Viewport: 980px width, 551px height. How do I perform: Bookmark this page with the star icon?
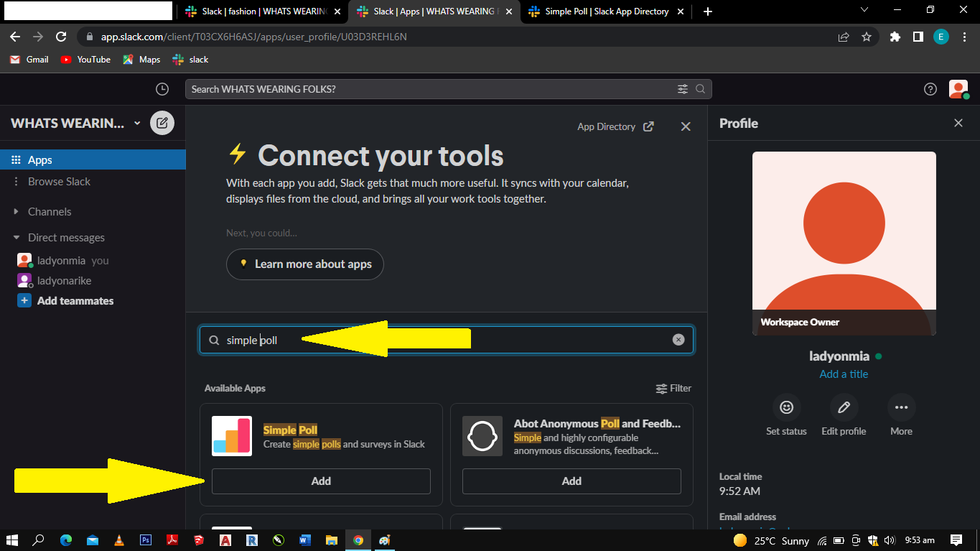(x=867, y=37)
